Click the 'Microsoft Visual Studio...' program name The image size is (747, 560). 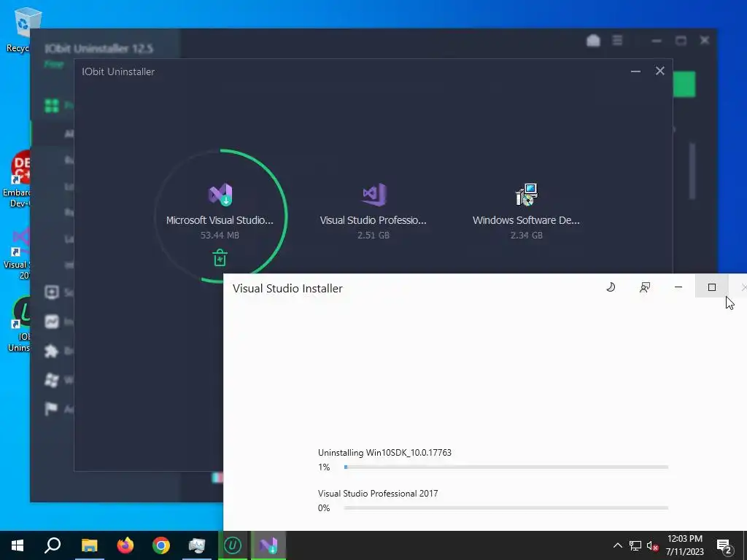(x=220, y=220)
